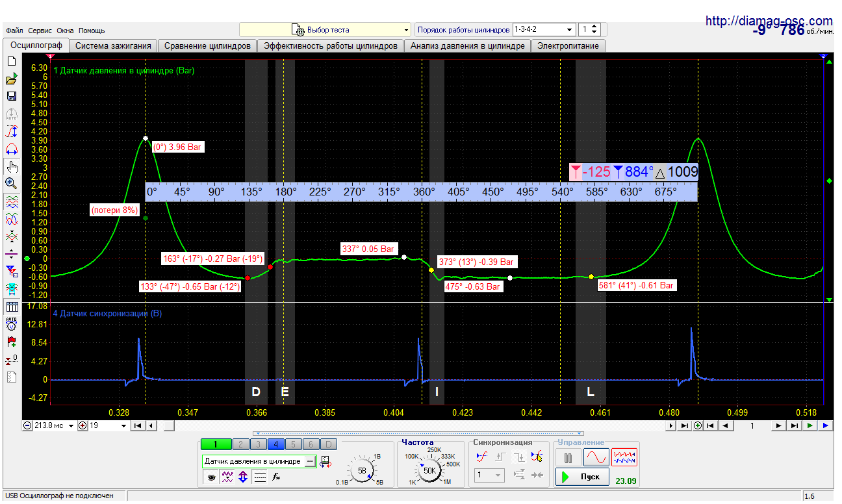Click the dashed lines style icon
The image size is (842, 504).
259,477
